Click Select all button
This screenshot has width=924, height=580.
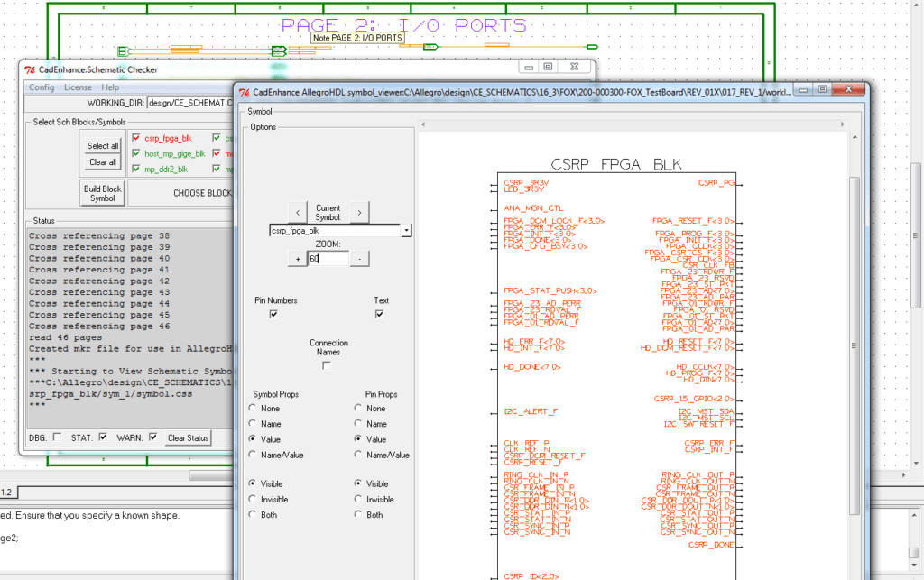click(103, 145)
